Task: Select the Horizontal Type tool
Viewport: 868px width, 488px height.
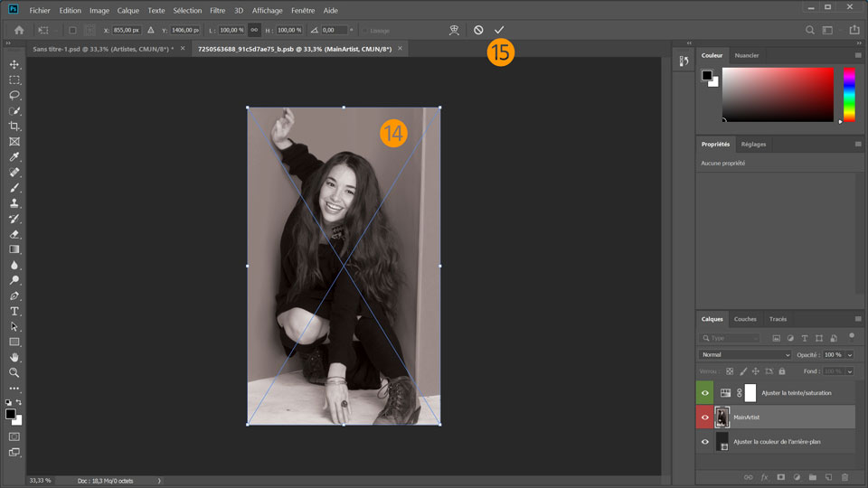Action: click(14, 311)
